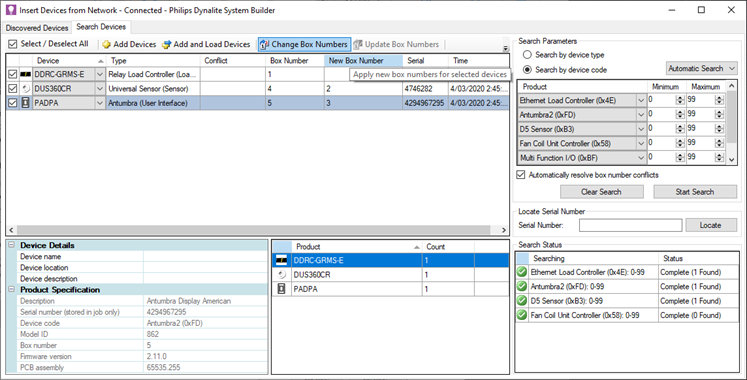Click New Box Number cell showing 3

point(363,103)
